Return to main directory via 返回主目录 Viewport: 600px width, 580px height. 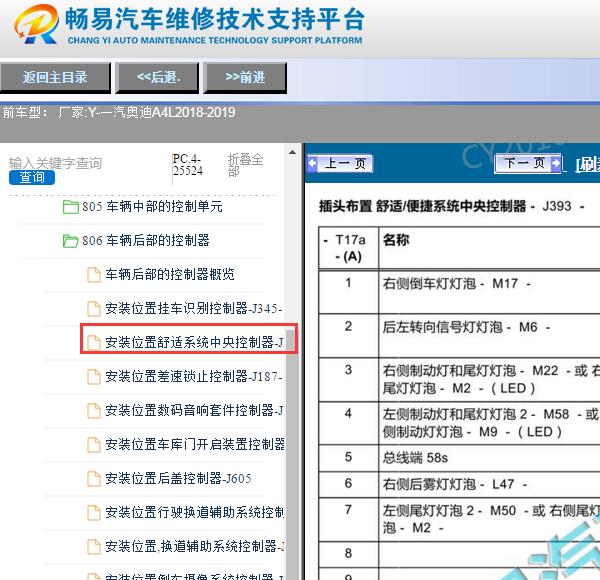tap(55, 78)
